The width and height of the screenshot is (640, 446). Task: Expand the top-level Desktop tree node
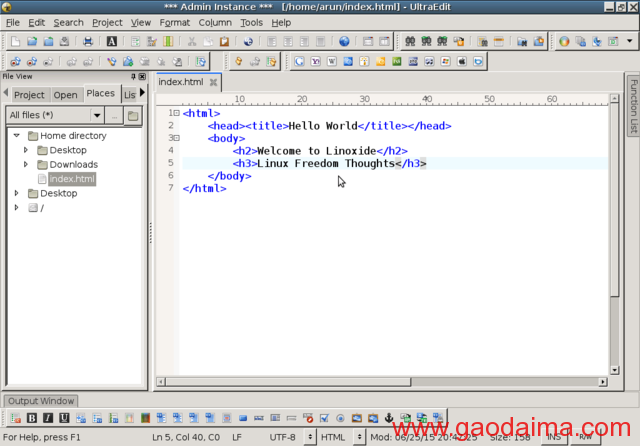coord(17,193)
